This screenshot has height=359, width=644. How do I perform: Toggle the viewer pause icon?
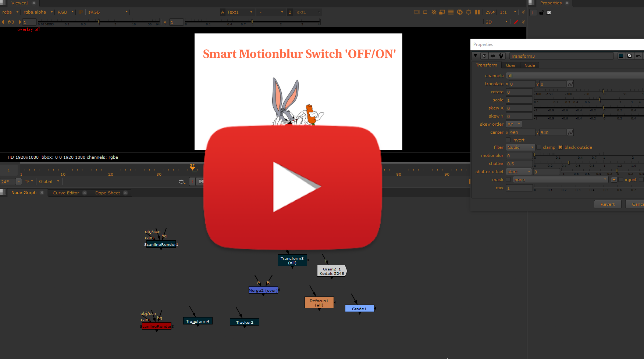point(477,12)
